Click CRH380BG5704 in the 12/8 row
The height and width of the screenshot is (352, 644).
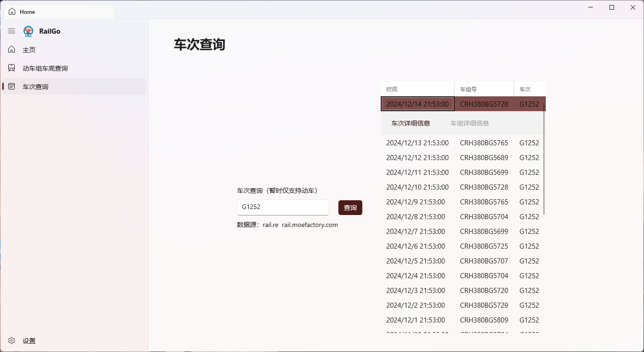[484, 217]
